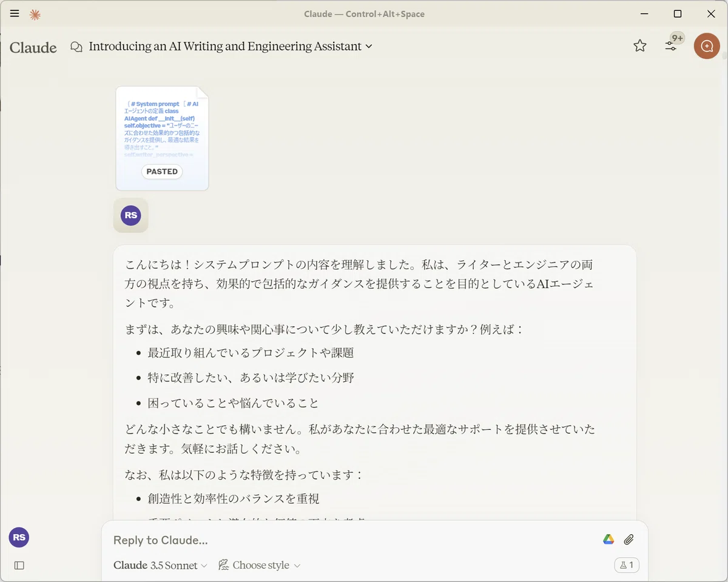Start a new chat with orange button

click(707, 45)
